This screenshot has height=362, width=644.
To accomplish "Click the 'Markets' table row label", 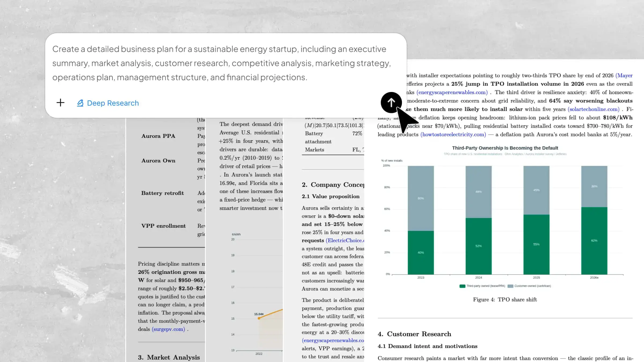I will point(314,150).
